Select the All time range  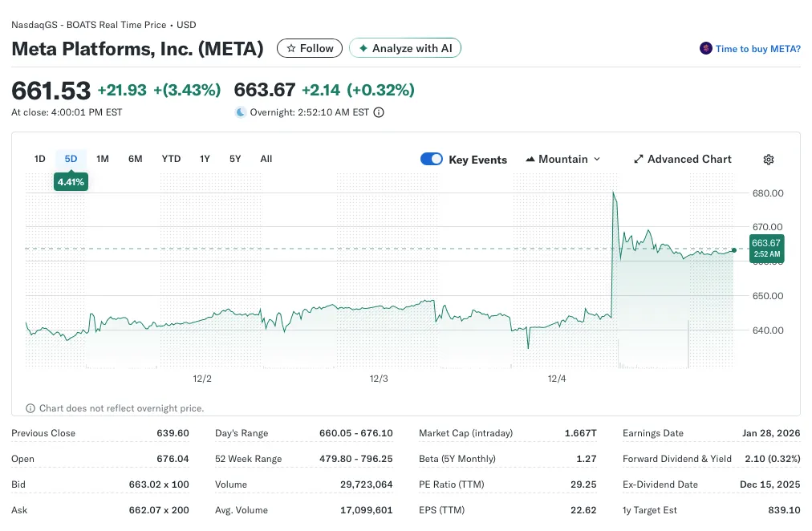pos(266,159)
